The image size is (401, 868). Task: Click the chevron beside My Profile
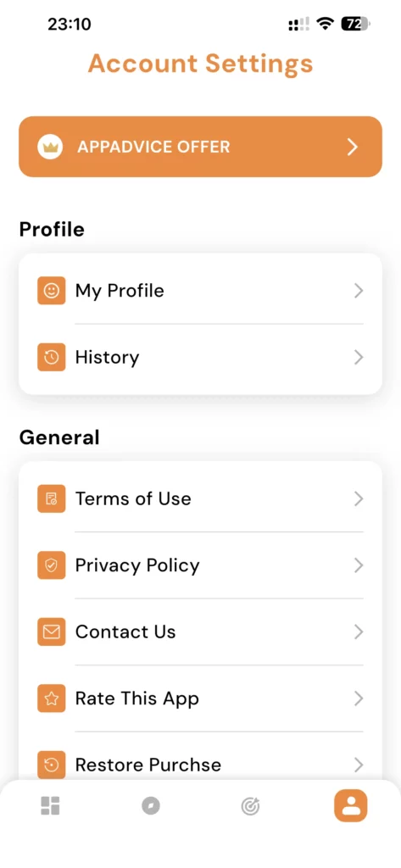pyautogui.click(x=359, y=291)
